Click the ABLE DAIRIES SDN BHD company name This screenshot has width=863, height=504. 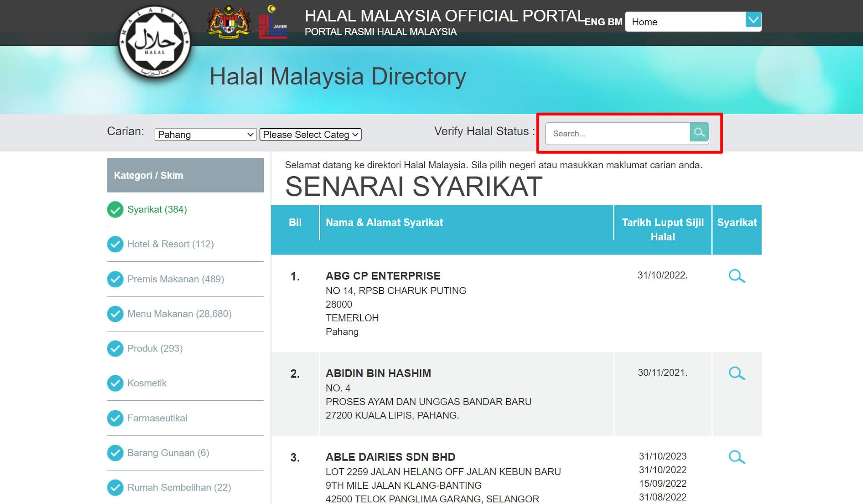[x=391, y=457]
